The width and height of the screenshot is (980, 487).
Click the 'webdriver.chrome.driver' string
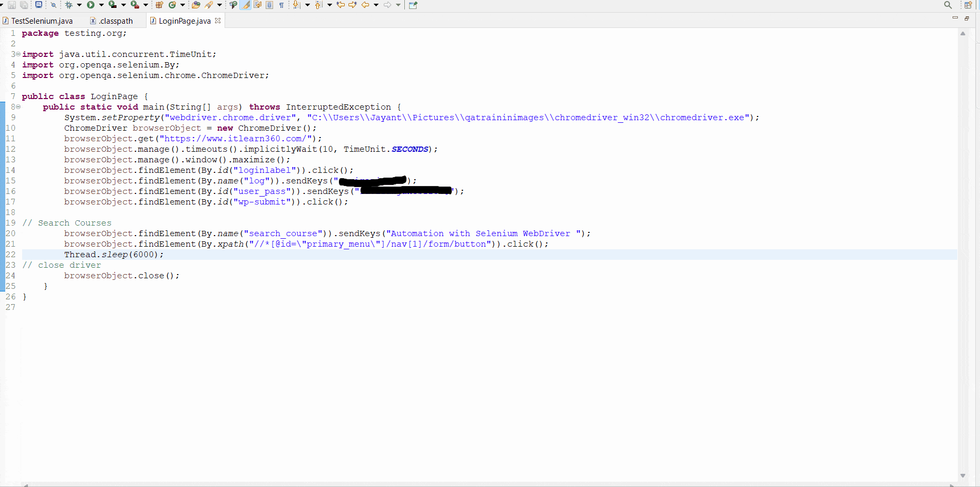(230, 118)
